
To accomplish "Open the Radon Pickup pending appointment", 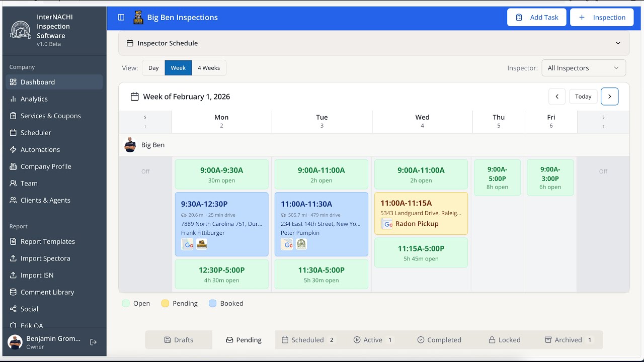I will (421, 213).
